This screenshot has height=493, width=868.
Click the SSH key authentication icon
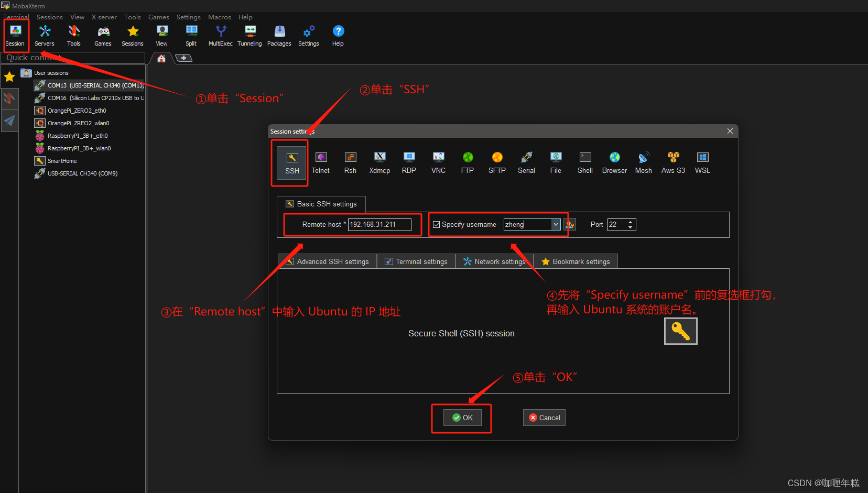click(680, 331)
